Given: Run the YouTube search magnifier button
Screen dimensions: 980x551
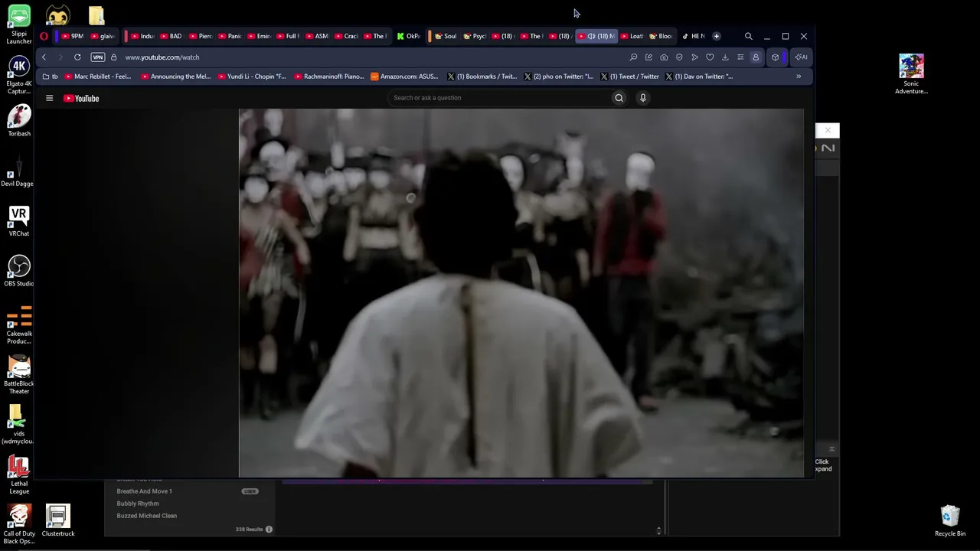Looking at the screenshot, I should [619, 98].
